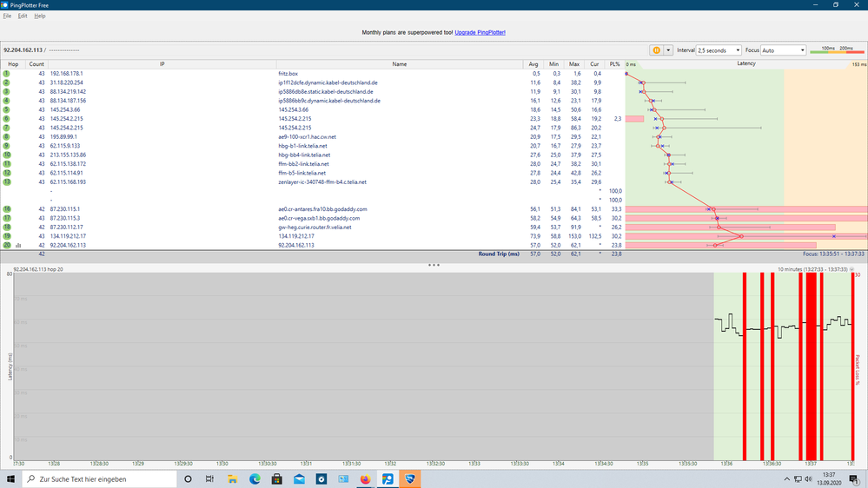
Task: Click the Avg column header
Action: 533,64
